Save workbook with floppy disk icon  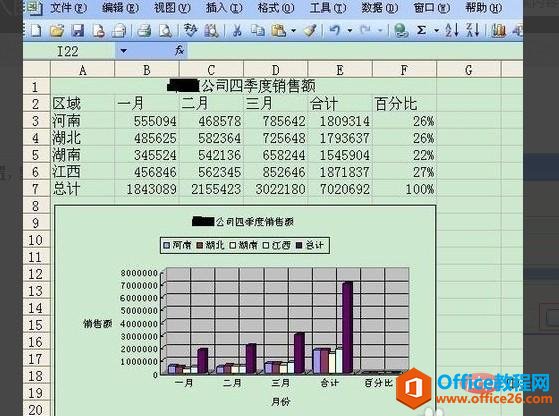coord(77,31)
